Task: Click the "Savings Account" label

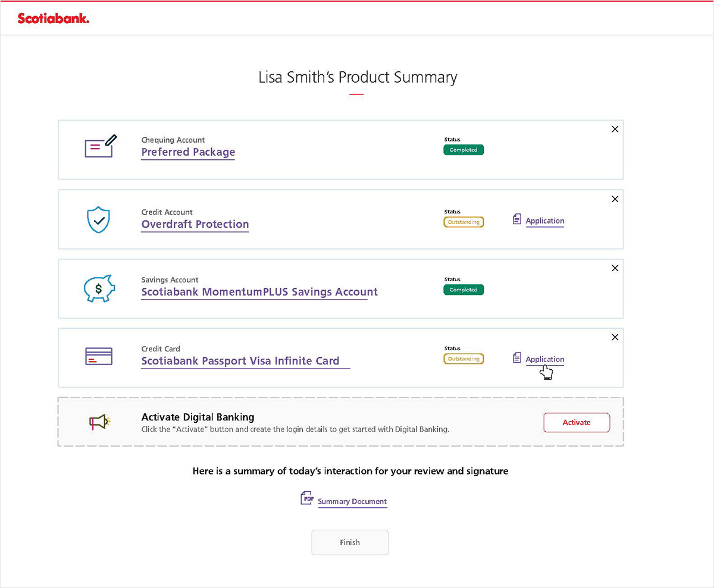Action: click(x=170, y=279)
